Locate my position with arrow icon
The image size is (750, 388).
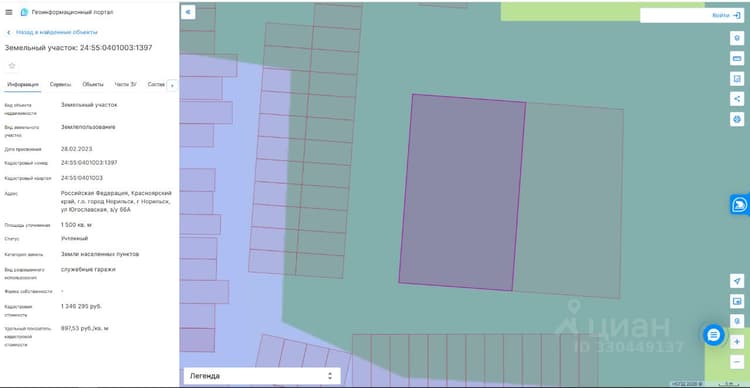pyautogui.click(x=737, y=281)
